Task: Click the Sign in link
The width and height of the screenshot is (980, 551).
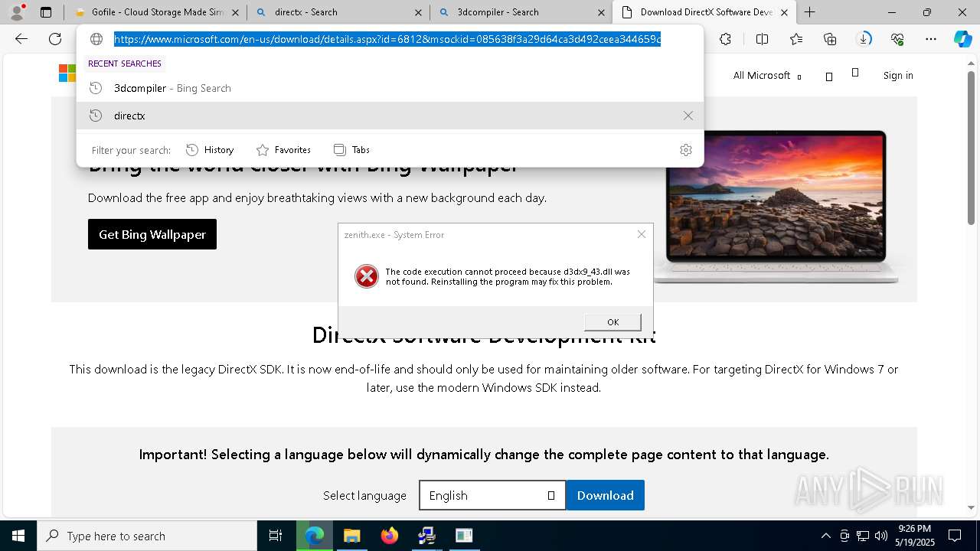Action: (898, 75)
